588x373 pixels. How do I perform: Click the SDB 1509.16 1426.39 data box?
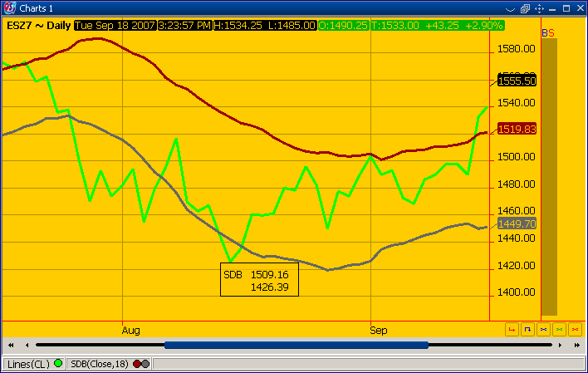[x=259, y=280]
